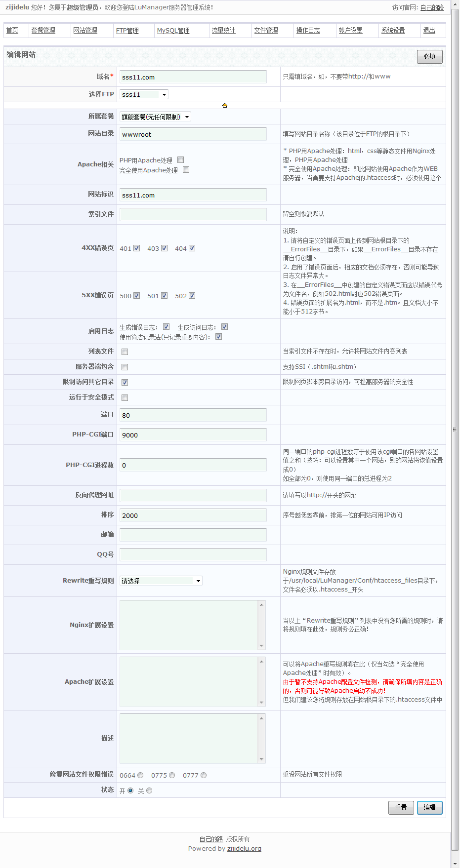This screenshot has width=460, height=868.
Task: Switch to FTP管理 page
Action: pyautogui.click(x=127, y=31)
